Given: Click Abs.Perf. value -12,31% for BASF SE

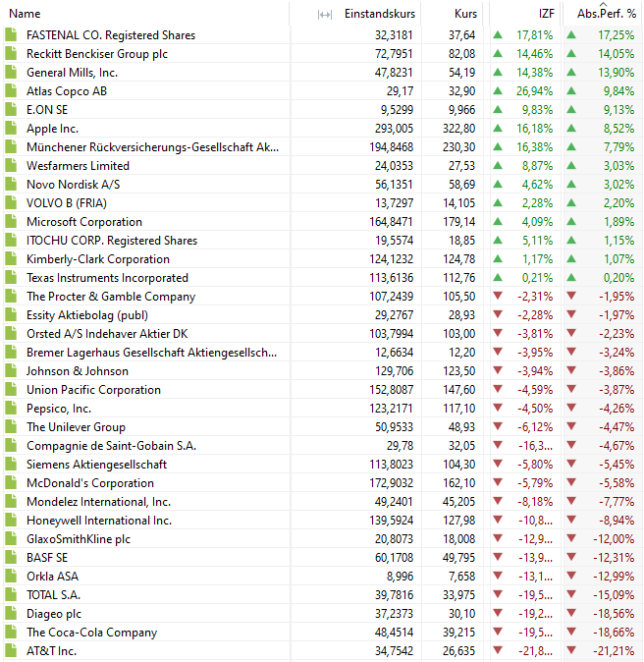Looking at the screenshot, I should point(614,557).
